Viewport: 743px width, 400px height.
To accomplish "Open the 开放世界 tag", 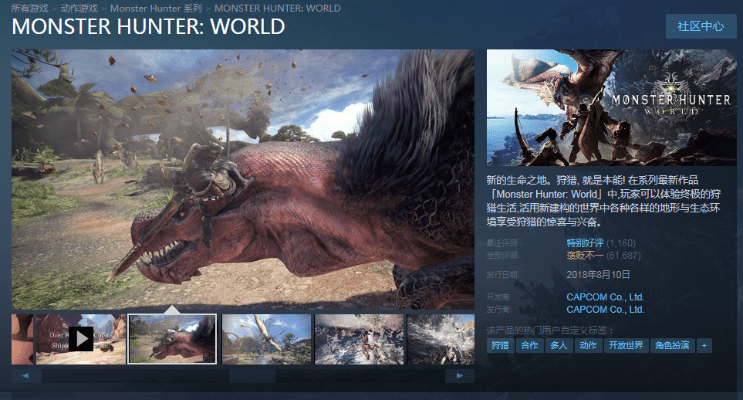I will pyautogui.click(x=626, y=345).
